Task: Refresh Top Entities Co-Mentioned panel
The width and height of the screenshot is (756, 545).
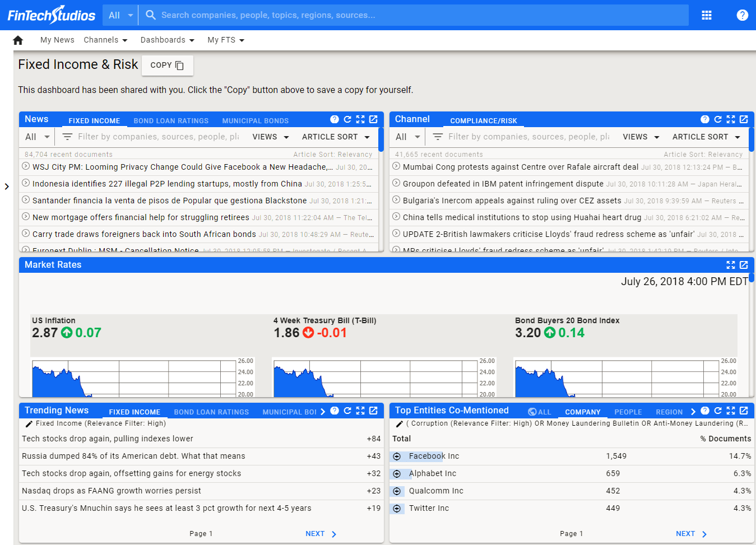Action: (x=718, y=411)
